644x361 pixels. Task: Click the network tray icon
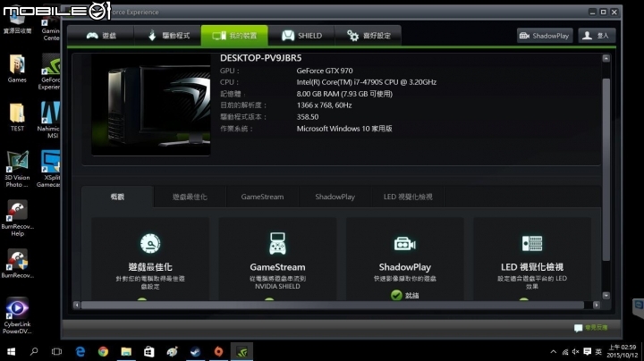tap(565, 351)
